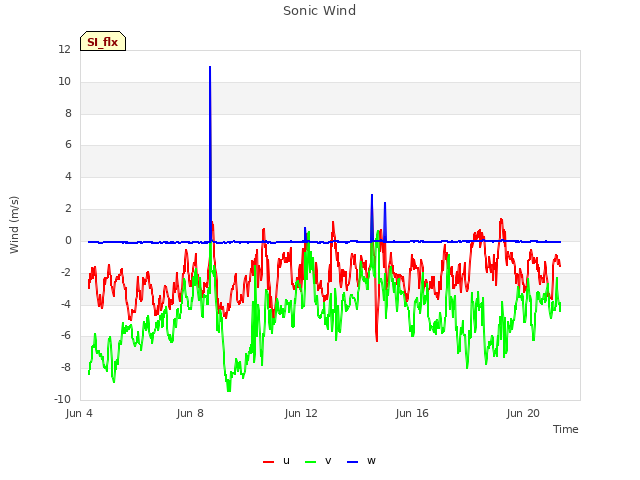The width and height of the screenshot is (640, 480).
Task: Click the -2 y-axis tick label
Action: pos(66,273)
